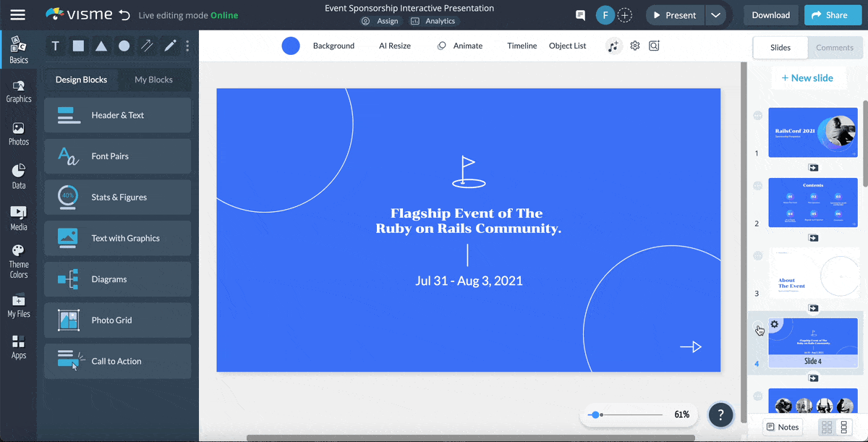Switch to the Comments tab

click(834, 48)
